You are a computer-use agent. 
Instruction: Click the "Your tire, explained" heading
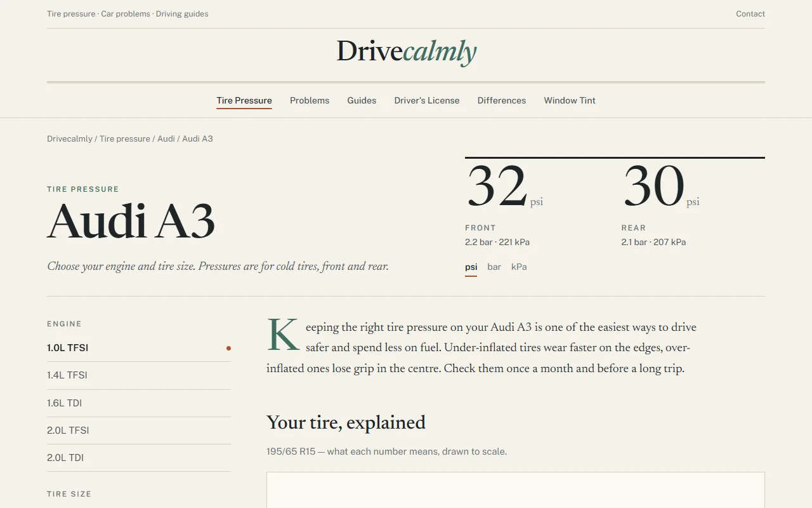(346, 423)
